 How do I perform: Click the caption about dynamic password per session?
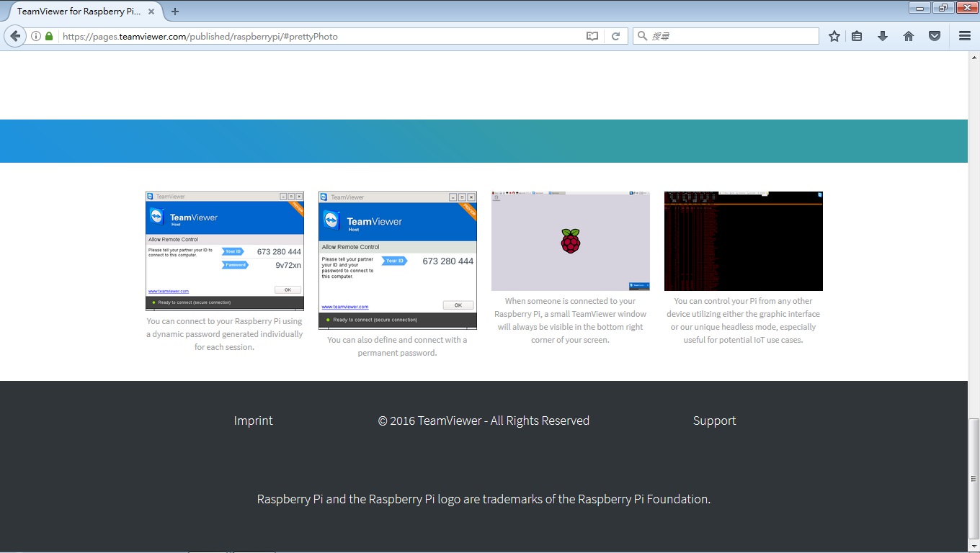click(x=225, y=334)
